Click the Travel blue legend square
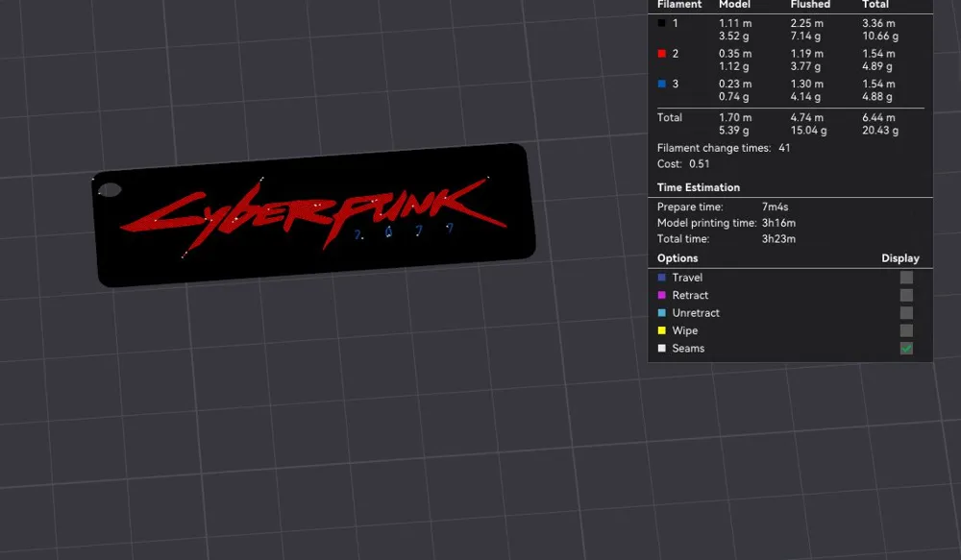Viewport: 961px width, 560px height. pos(662,278)
